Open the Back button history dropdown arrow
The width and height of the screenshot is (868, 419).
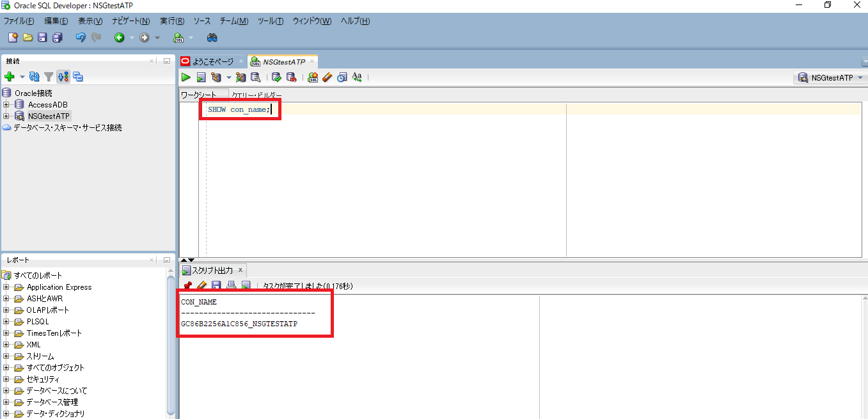[x=132, y=38]
